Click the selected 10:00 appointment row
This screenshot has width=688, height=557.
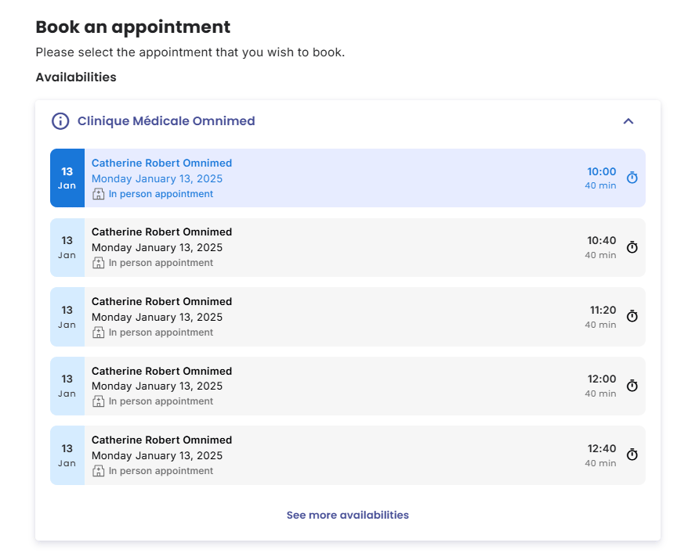(348, 178)
